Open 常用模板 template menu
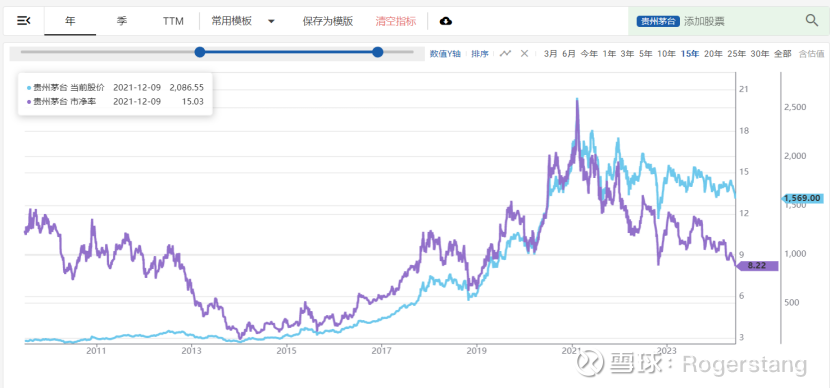This screenshot has height=389, width=831. 232,21
